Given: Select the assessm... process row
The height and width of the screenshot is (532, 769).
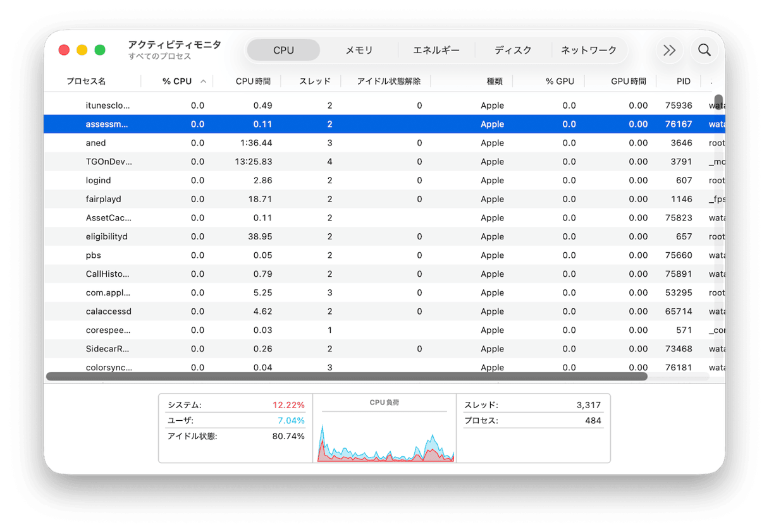Looking at the screenshot, I should coord(384,124).
